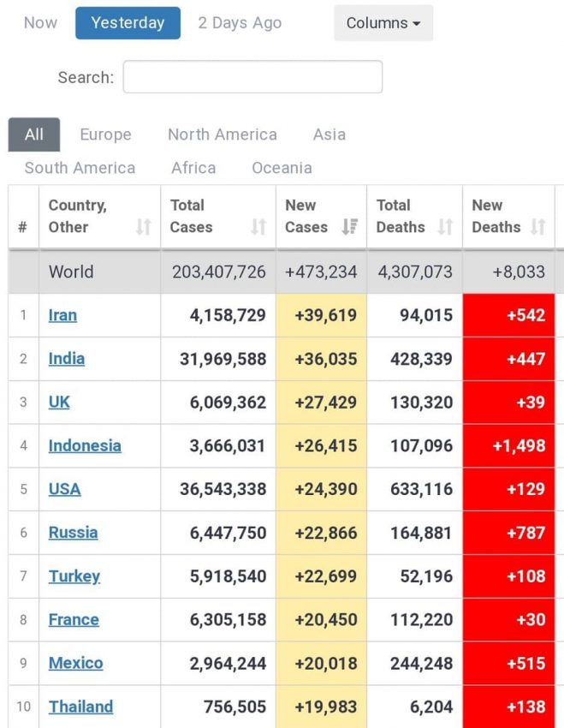The width and height of the screenshot is (564, 728).
Task: View USA coronavirus statistics
Action: click(64, 489)
